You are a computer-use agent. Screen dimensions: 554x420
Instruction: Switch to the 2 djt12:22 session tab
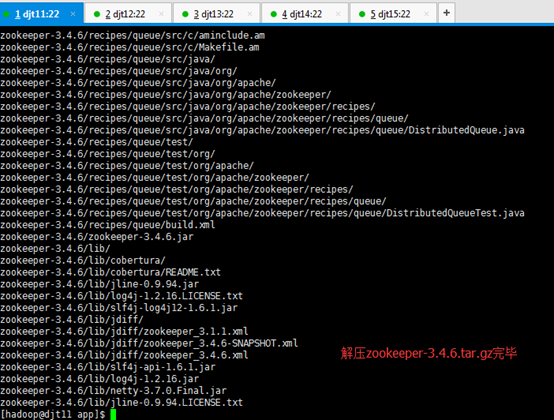[x=129, y=14]
